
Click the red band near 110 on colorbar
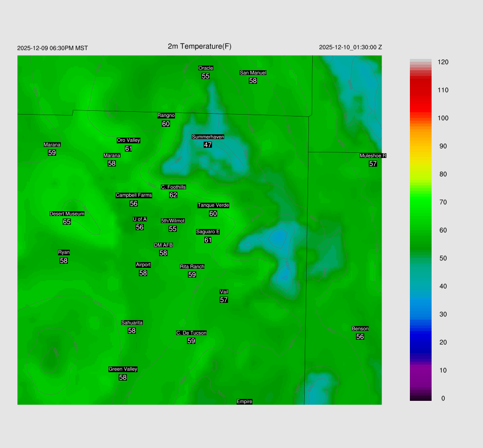click(420, 90)
